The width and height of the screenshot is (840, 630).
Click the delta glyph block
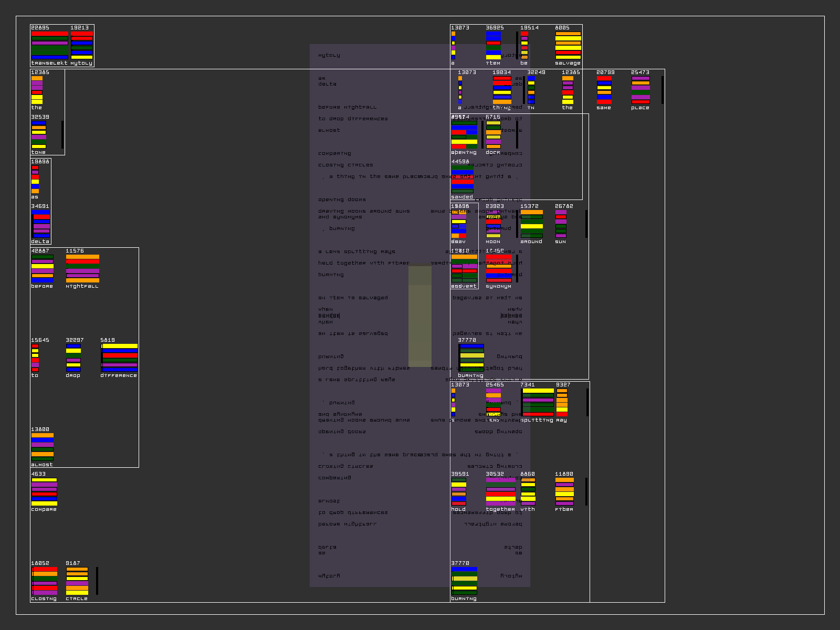[41, 224]
